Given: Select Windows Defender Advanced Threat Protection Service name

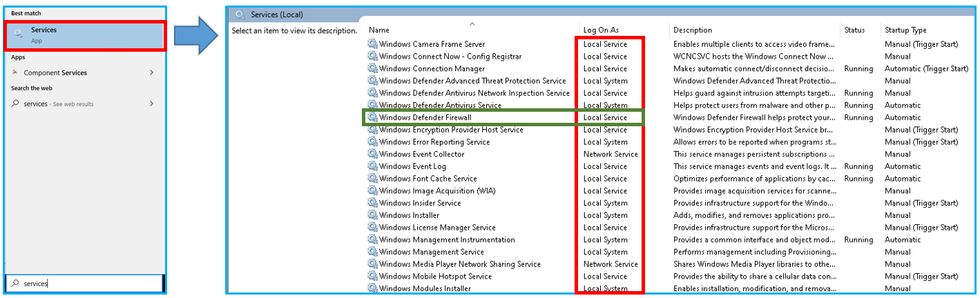Looking at the screenshot, I should (472, 81).
